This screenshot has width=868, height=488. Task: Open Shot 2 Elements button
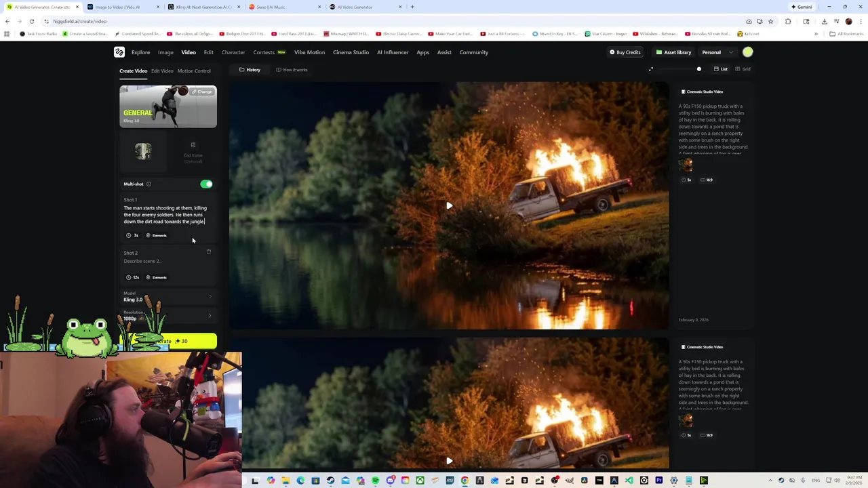[x=156, y=277]
